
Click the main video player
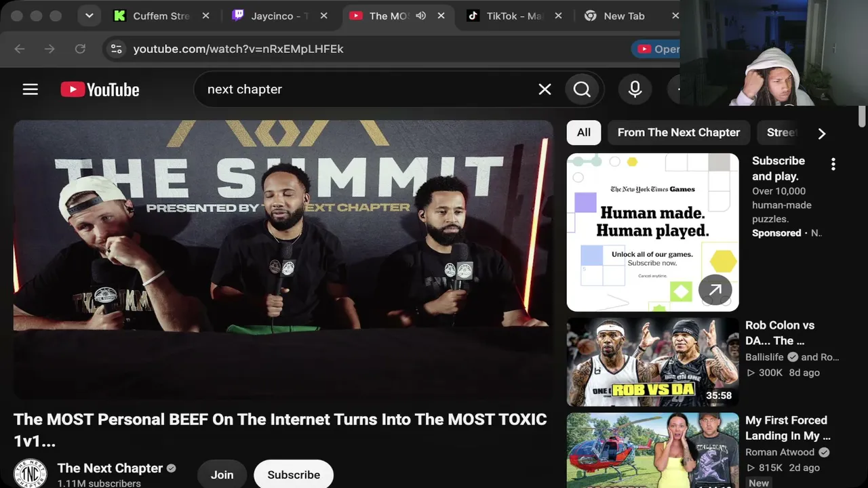283,260
